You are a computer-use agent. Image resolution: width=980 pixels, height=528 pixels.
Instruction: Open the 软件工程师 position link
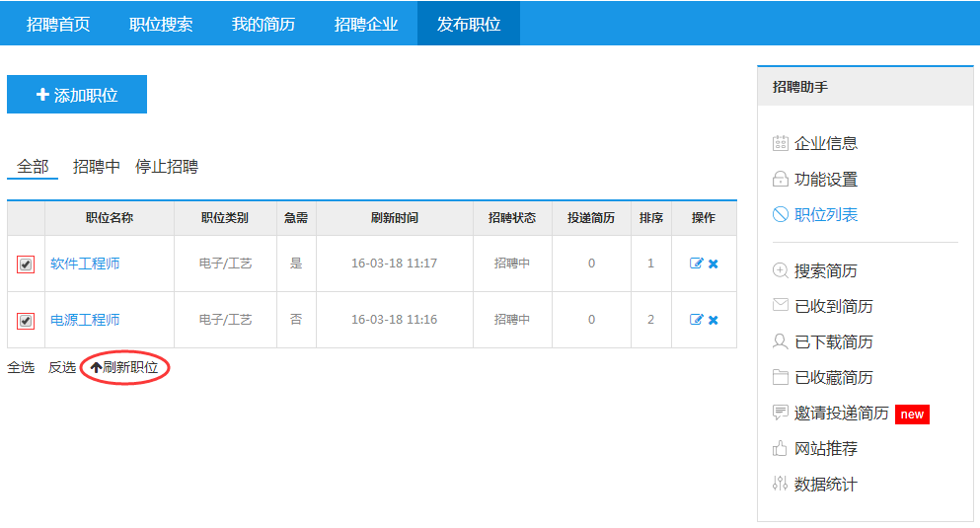coord(86,264)
